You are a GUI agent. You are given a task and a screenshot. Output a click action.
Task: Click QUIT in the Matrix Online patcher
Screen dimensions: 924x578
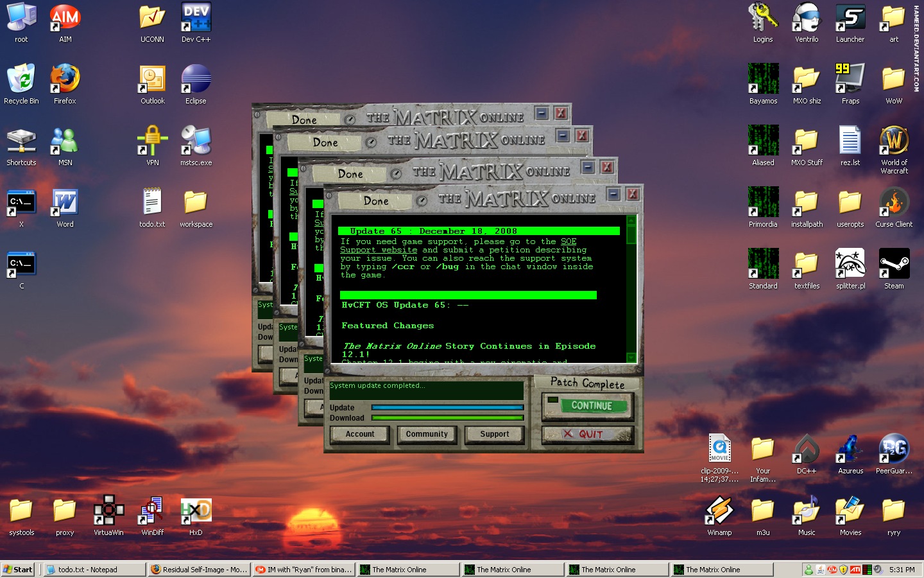pos(588,434)
